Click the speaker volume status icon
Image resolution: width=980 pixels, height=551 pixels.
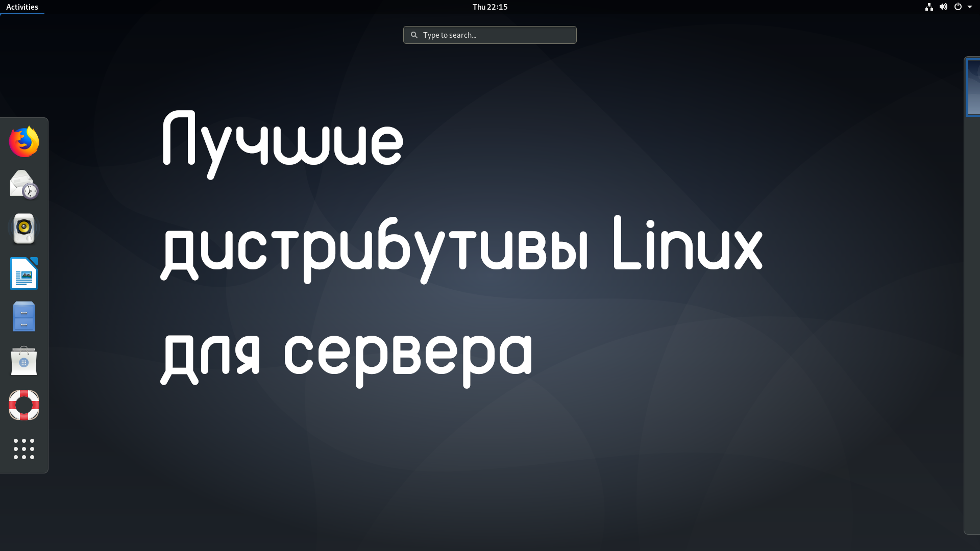pyautogui.click(x=942, y=7)
